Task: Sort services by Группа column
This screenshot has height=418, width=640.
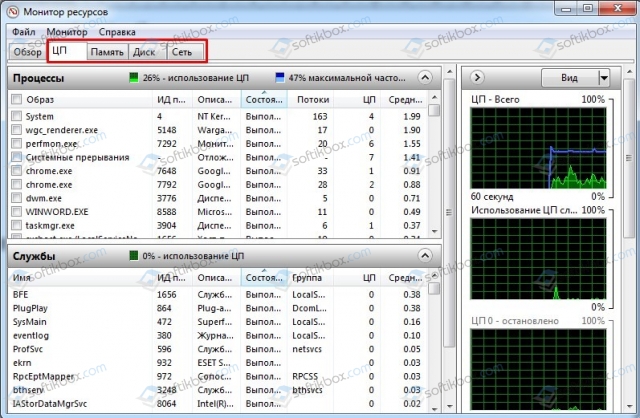Action: 310,278
